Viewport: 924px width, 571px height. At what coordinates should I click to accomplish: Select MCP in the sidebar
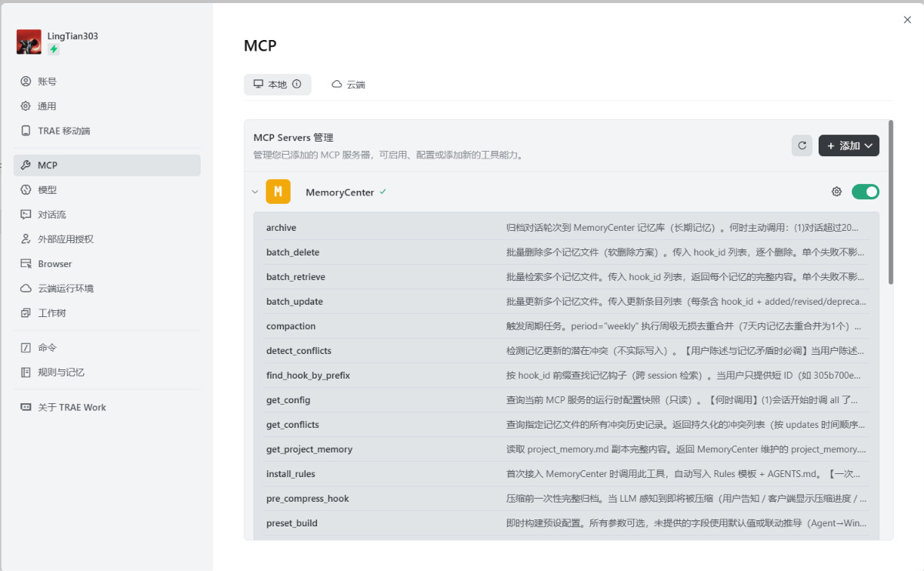107,165
